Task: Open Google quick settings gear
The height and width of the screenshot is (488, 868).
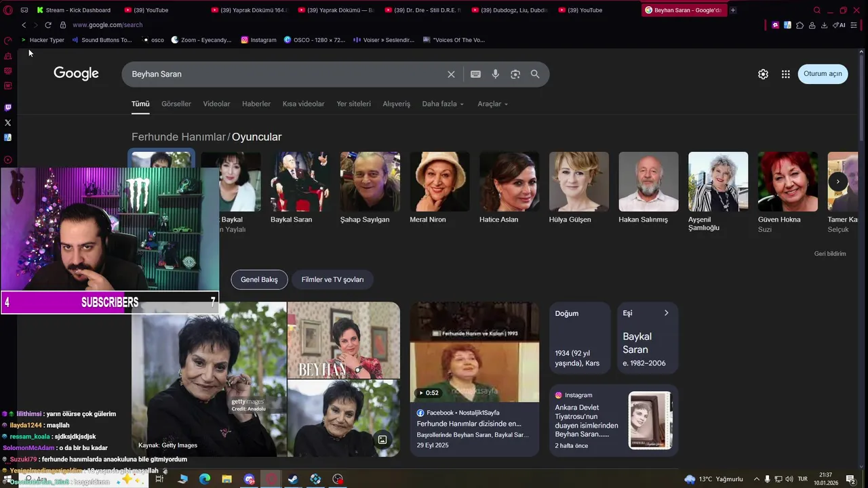Action: coord(763,74)
